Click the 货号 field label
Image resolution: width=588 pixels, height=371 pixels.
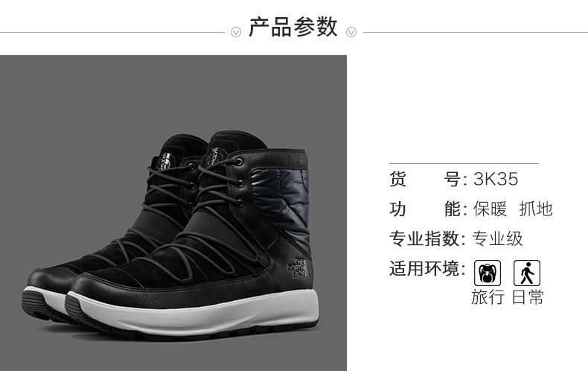428,179
